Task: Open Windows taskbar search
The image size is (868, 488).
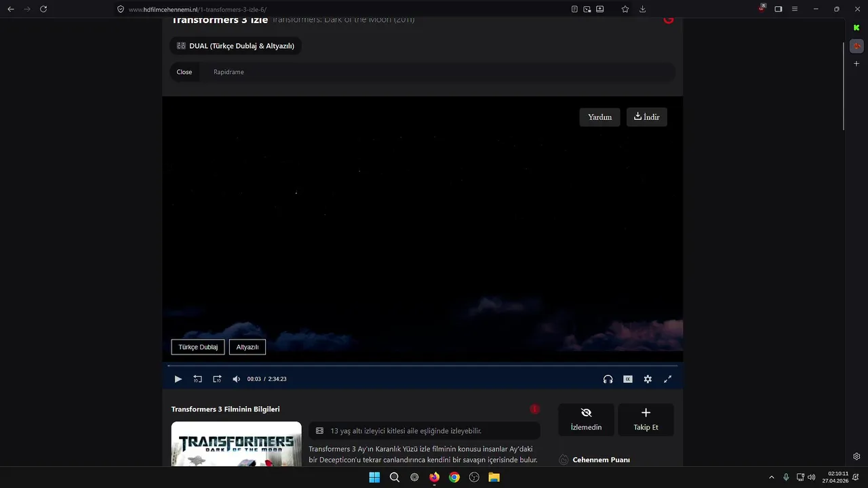Action: (x=395, y=477)
